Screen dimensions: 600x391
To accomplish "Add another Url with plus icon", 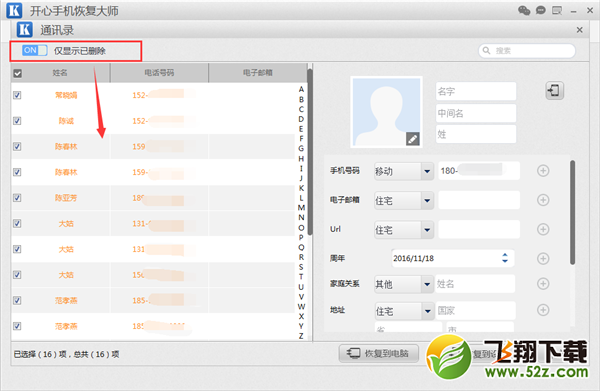I will (543, 229).
